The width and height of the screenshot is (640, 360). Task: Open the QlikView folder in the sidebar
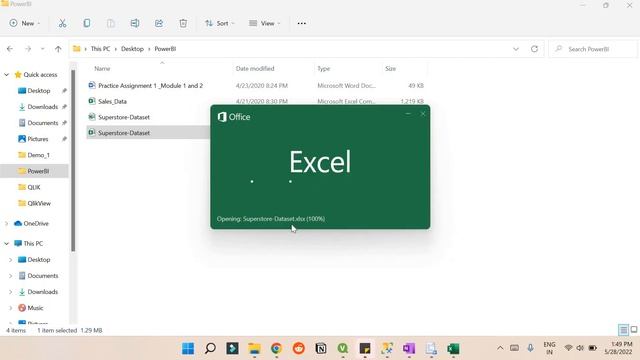(39, 203)
